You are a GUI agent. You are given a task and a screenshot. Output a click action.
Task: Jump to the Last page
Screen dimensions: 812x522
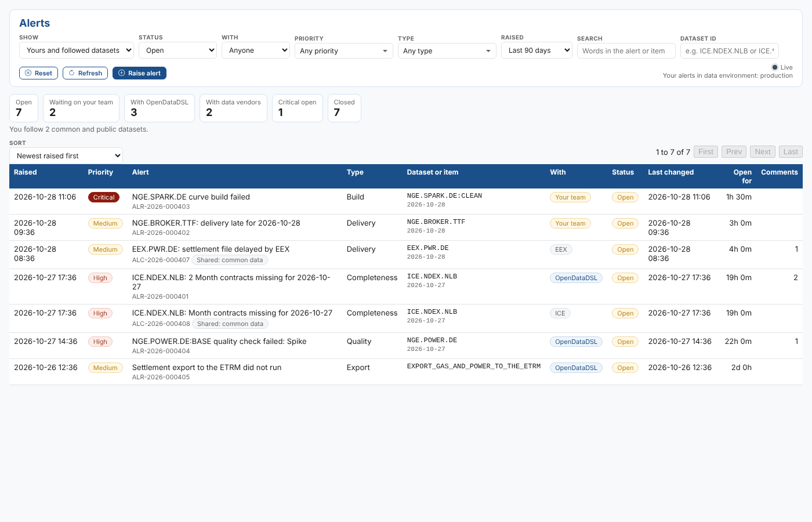[791, 152]
